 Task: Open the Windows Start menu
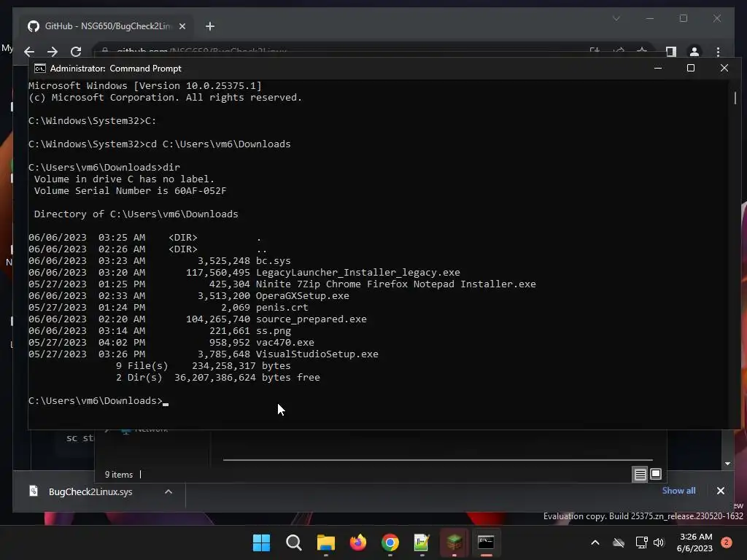pyautogui.click(x=261, y=542)
